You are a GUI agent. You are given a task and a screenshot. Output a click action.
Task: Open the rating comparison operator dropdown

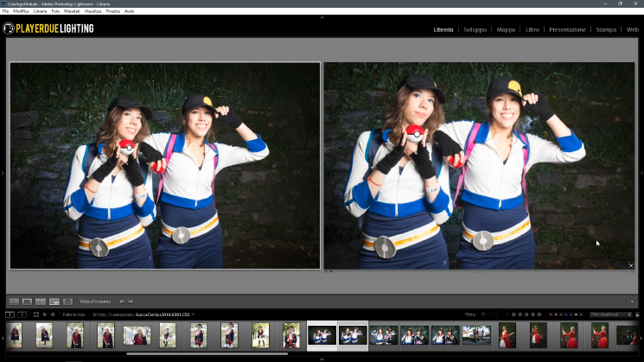click(507, 314)
